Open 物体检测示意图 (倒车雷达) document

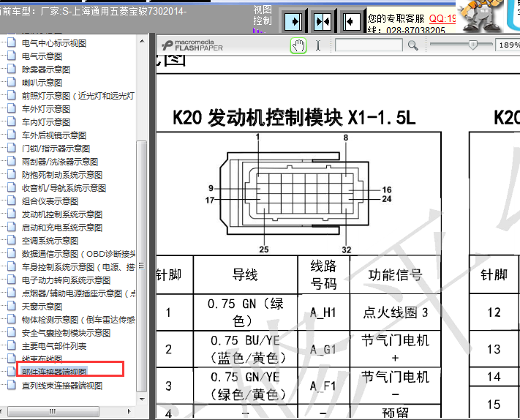tap(78, 320)
